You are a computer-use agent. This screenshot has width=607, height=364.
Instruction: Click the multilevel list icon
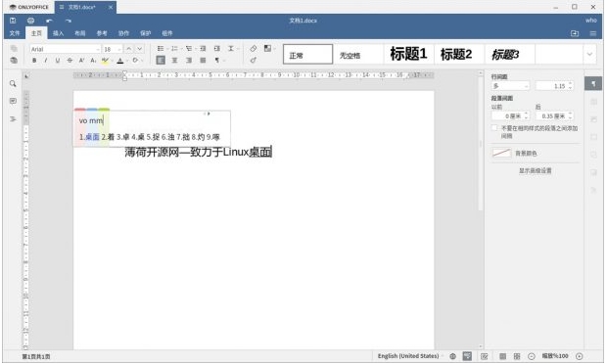pyautogui.click(x=189, y=49)
